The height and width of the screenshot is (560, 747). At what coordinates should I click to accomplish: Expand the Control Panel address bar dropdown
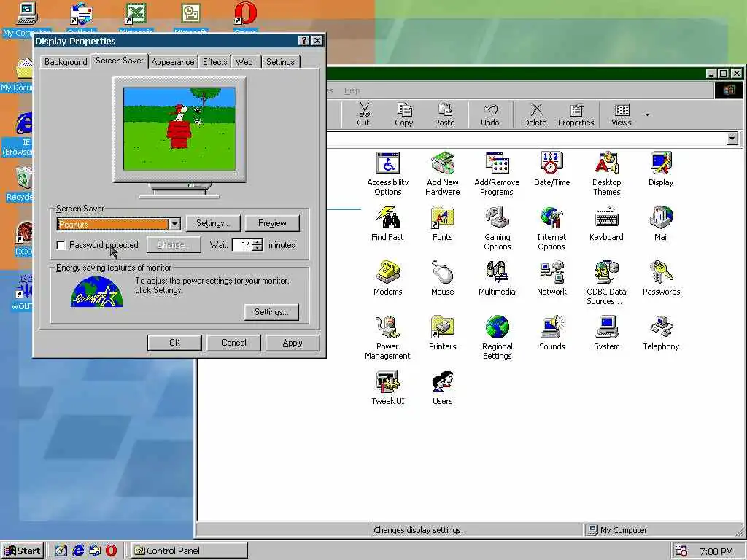tap(732, 139)
